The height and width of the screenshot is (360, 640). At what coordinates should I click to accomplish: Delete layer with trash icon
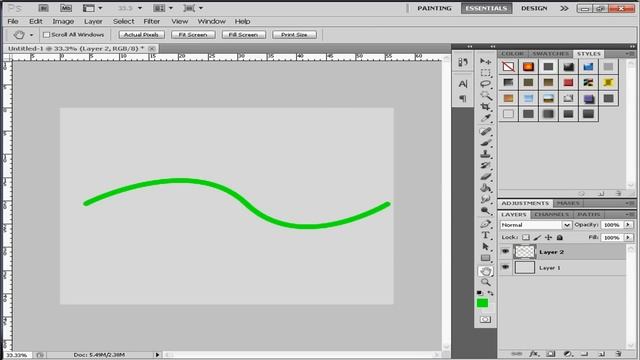(x=619, y=354)
